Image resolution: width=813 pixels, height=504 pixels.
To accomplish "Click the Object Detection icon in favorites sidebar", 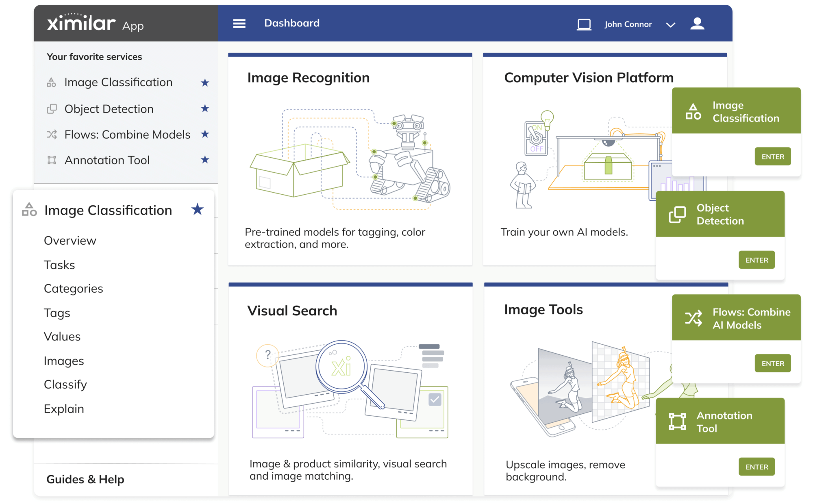I will (x=52, y=109).
